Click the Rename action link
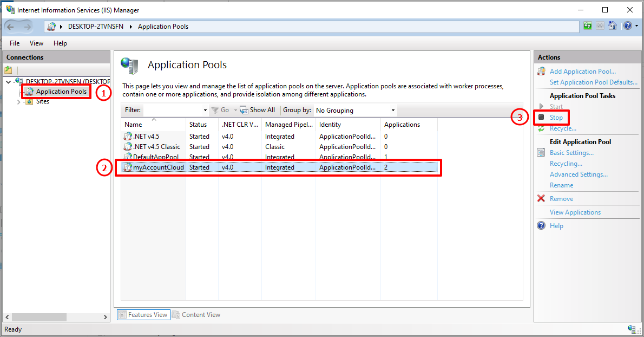644x337 pixels. [561, 185]
